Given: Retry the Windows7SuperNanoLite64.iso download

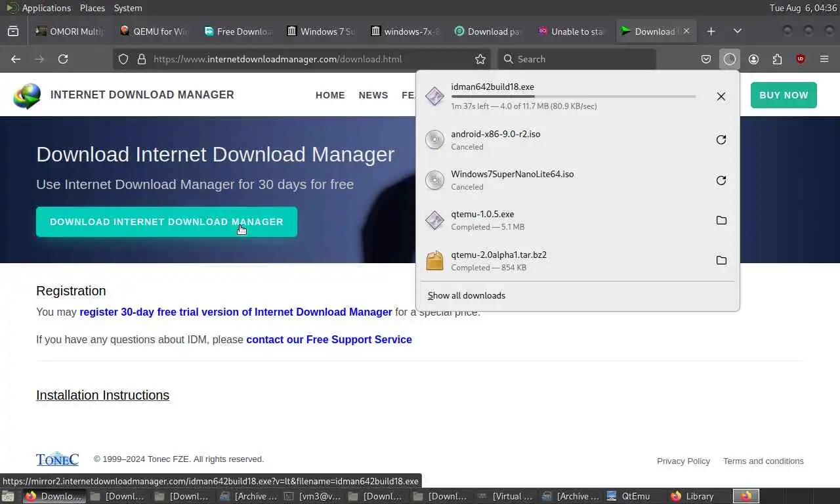Looking at the screenshot, I should [721, 180].
